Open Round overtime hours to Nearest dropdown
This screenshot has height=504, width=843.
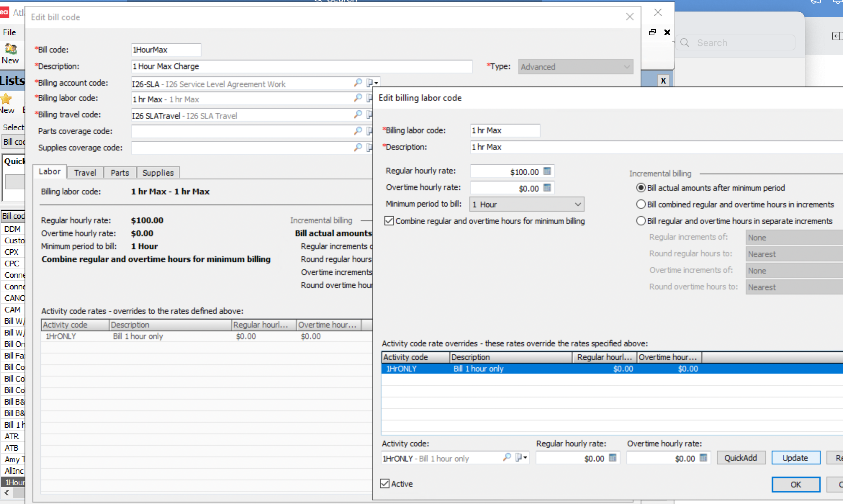point(794,287)
